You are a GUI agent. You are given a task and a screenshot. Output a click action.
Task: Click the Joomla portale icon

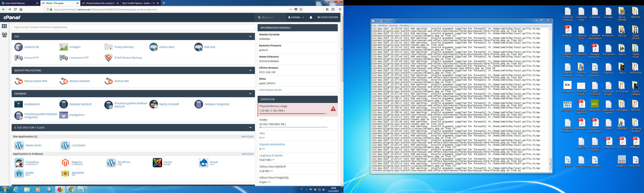[157, 163]
